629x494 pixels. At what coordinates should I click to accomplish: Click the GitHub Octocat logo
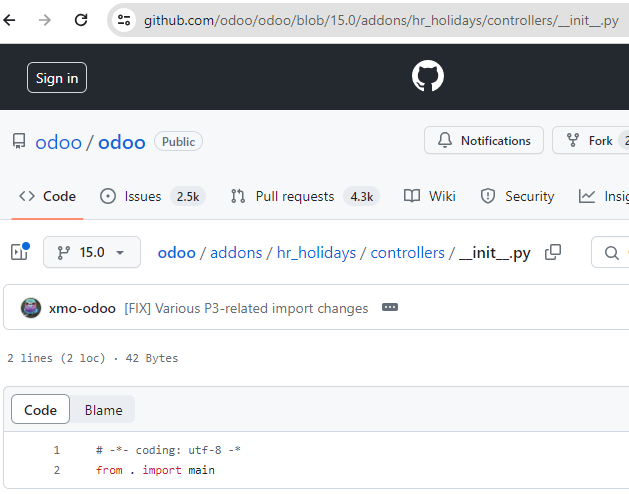(428, 76)
